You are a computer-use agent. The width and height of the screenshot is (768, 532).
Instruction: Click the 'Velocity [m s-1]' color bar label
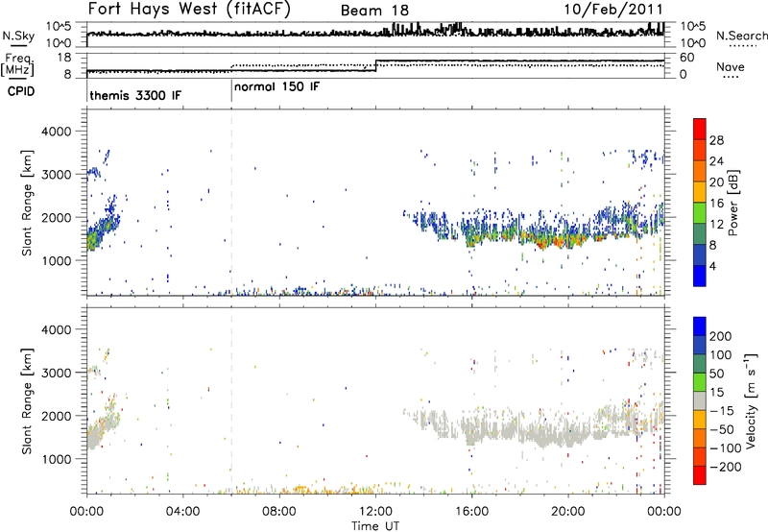pos(751,400)
